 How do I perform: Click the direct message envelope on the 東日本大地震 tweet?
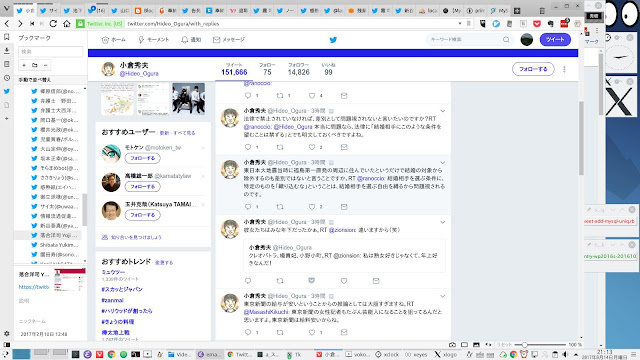tap(344, 207)
